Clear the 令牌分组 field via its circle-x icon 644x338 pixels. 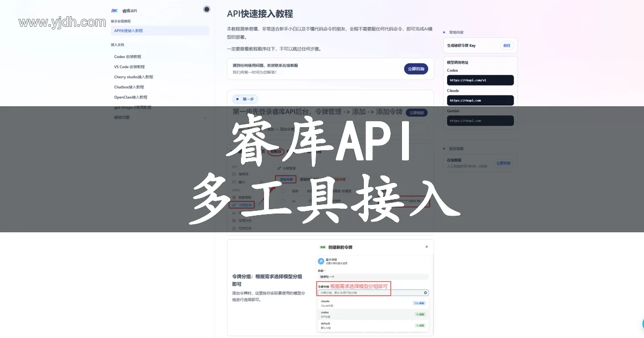tap(426, 292)
